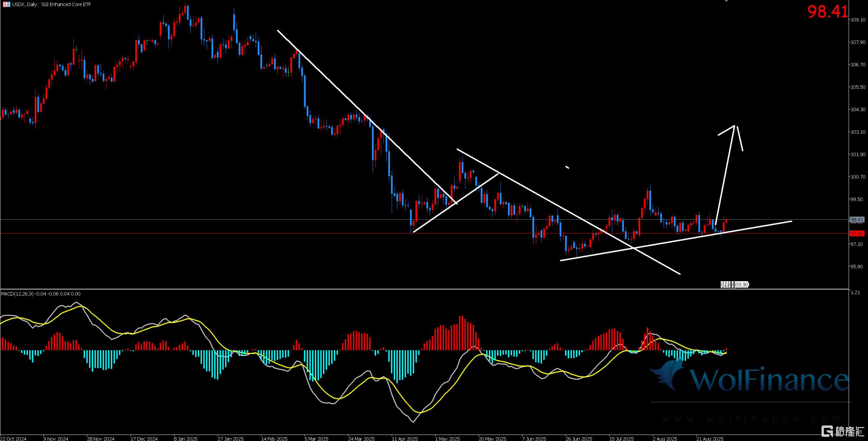Viewport: 868px width, 441px height.
Task: Click the 100.70 price axis label
Action: [858, 177]
